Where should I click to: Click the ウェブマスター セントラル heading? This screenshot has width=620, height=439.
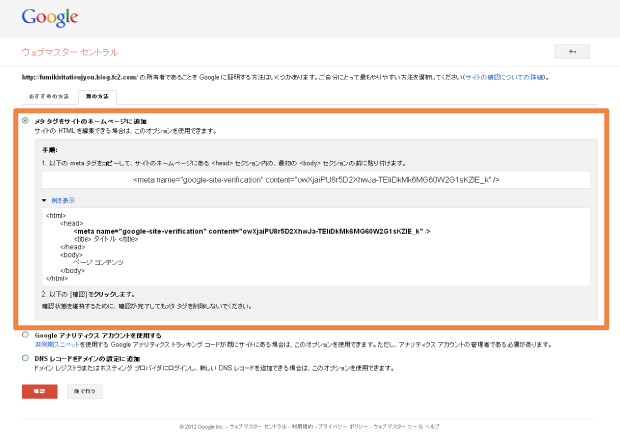point(69,51)
